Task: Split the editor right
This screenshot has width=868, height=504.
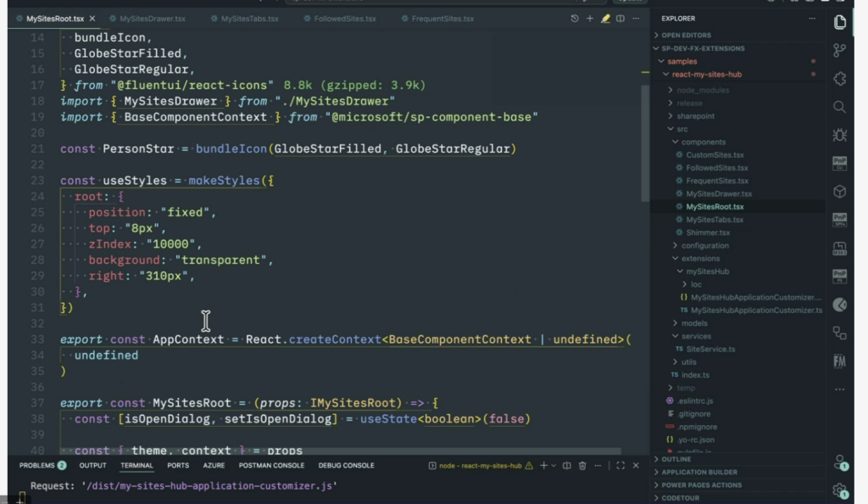Action: pyautogui.click(x=620, y=19)
